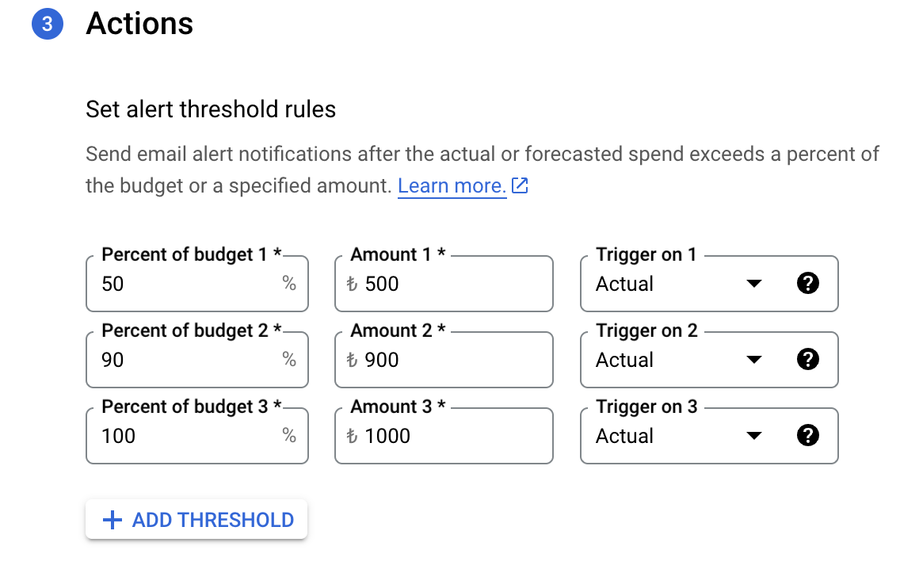
Task: Click the Actions section heading
Action: (x=139, y=24)
